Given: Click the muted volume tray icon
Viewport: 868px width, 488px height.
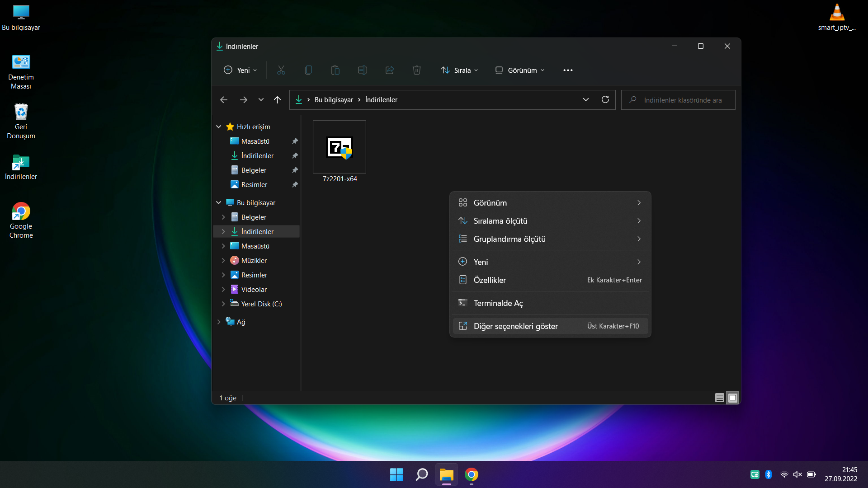Looking at the screenshot, I should pyautogui.click(x=797, y=474).
